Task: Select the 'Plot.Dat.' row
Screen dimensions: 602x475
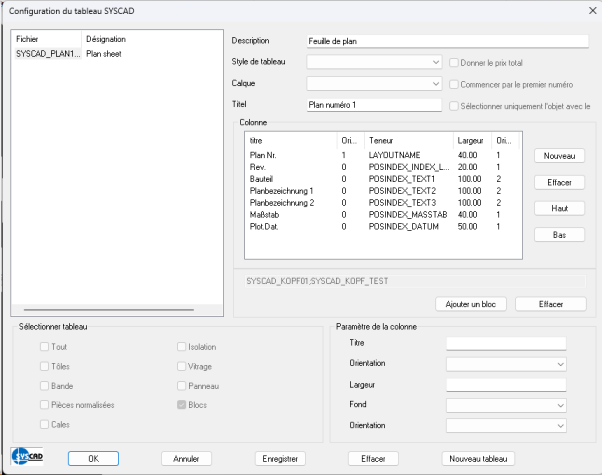Action: tap(382, 227)
